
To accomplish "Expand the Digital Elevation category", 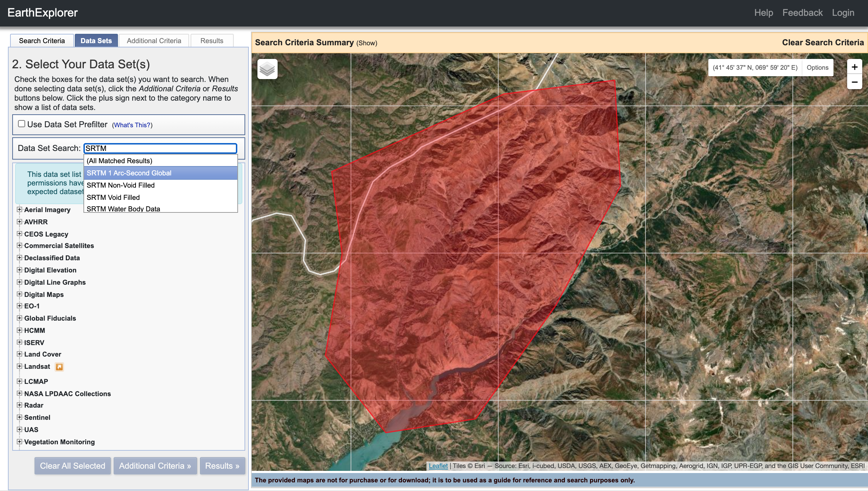I will click(20, 270).
